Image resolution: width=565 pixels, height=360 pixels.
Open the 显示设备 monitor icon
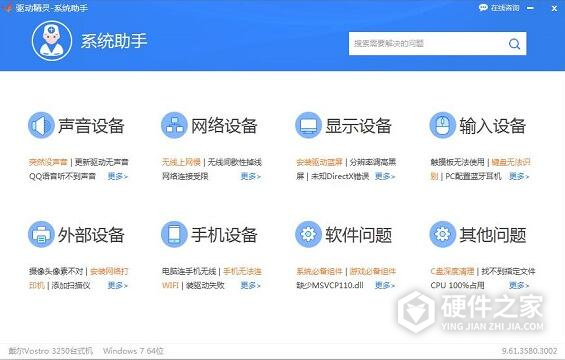(x=308, y=125)
